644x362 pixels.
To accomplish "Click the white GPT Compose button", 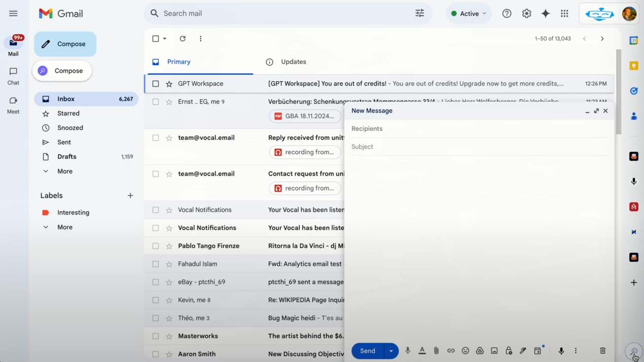I will [62, 71].
